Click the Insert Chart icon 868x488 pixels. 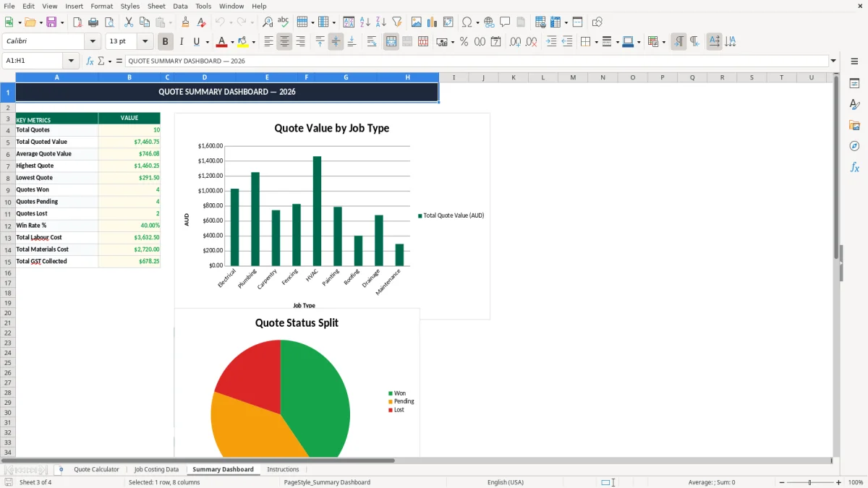(x=433, y=22)
